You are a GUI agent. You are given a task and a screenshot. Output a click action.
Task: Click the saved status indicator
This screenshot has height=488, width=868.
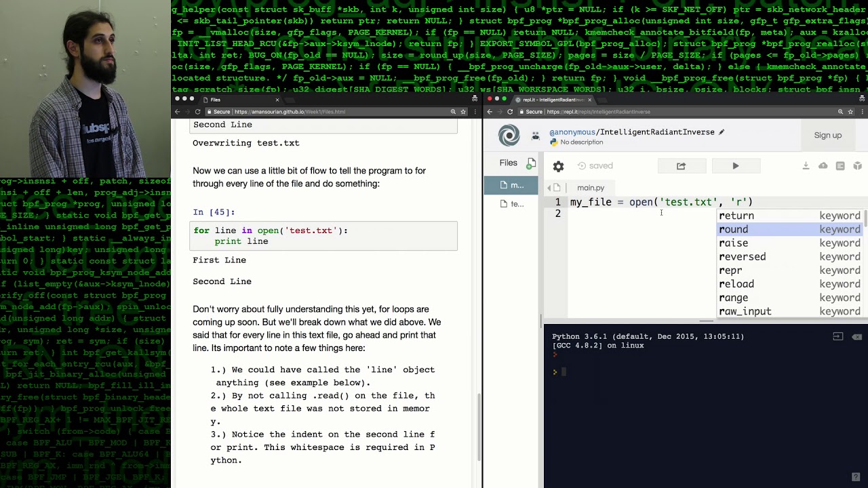[595, 165]
